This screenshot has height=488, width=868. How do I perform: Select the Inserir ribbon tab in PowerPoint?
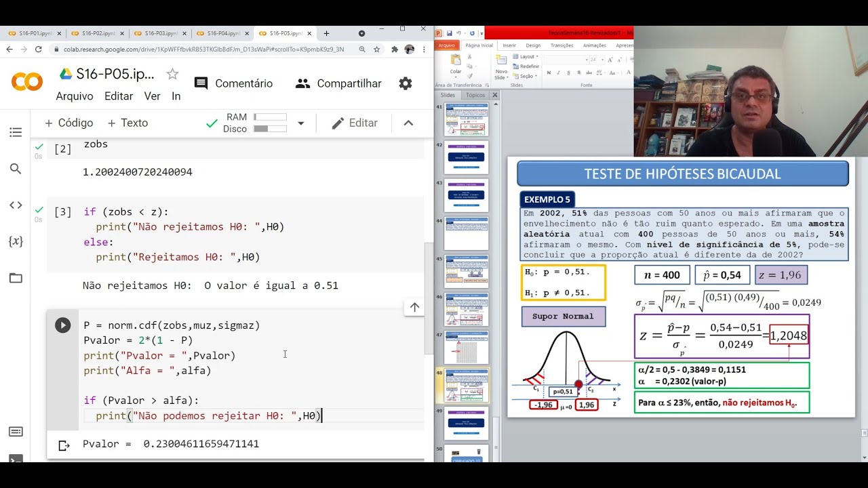pos(509,45)
